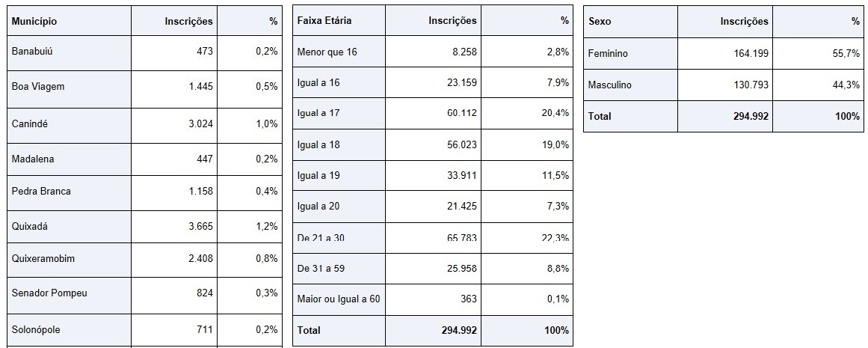Click the Faixa Etária column header
Image resolution: width=868 pixels, height=348 pixels.
pyautogui.click(x=324, y=21)
